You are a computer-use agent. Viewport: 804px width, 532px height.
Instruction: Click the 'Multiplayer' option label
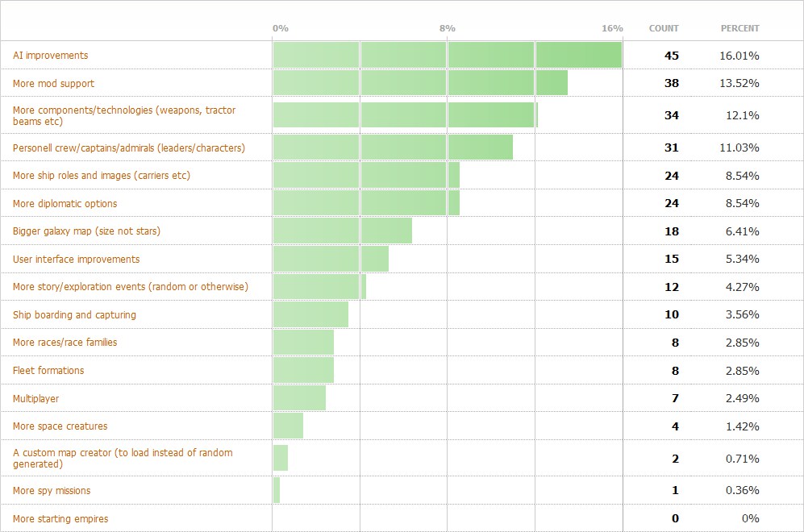(36, 399)
